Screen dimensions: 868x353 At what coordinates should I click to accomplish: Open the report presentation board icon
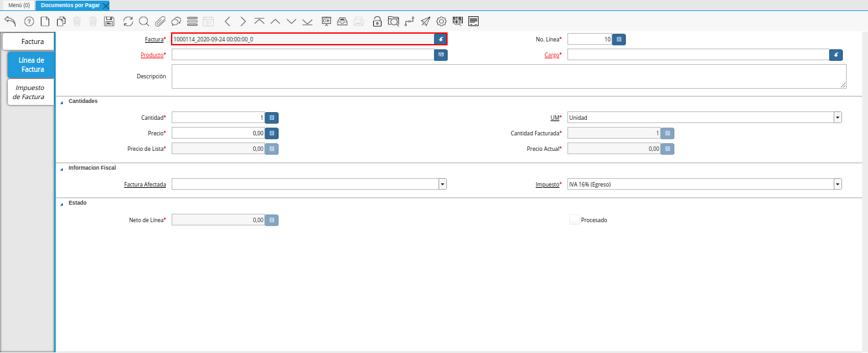326,21
